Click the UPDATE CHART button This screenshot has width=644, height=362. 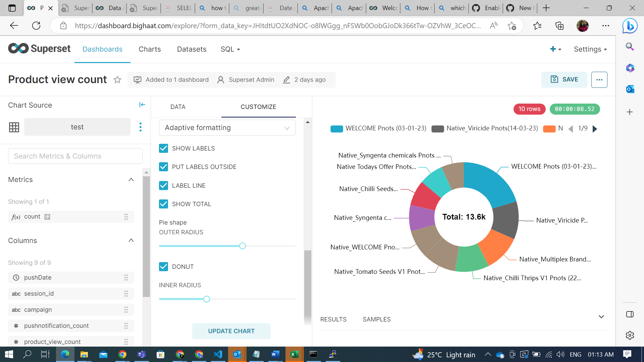[231, 331]
